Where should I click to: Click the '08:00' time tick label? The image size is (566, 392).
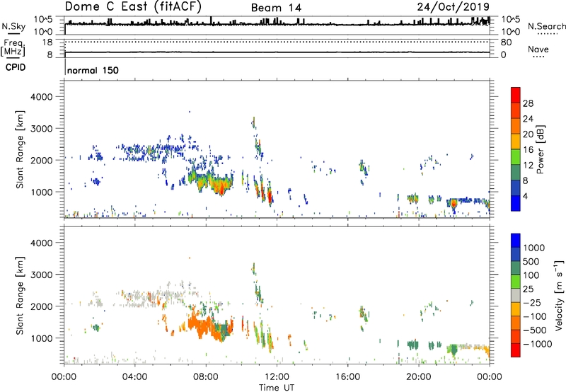click(x=206, y=377)
